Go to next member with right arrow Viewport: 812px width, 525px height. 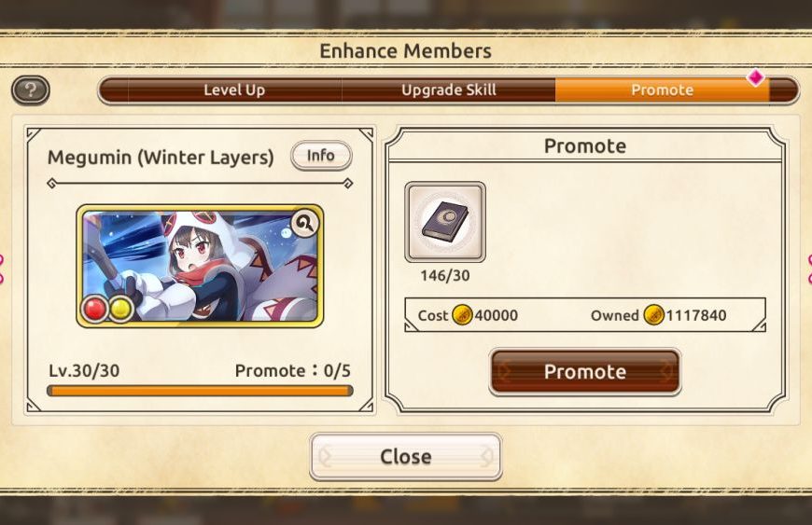(x=808, y=269)
